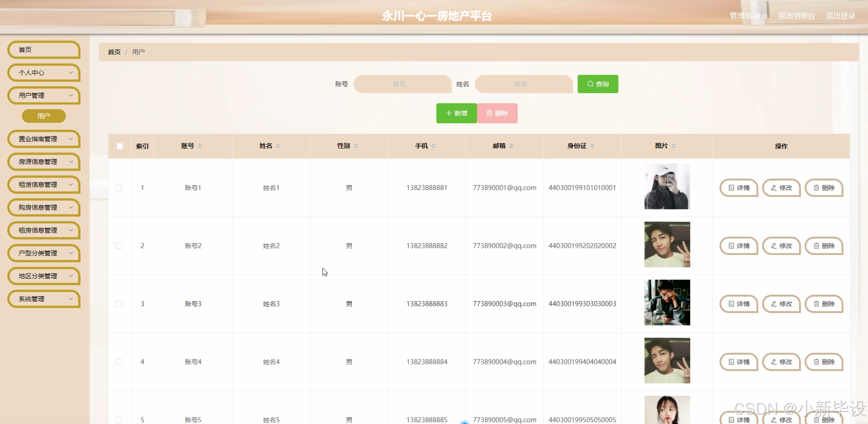
Task: Click the green 查询 search button
Action: point(598,84)
